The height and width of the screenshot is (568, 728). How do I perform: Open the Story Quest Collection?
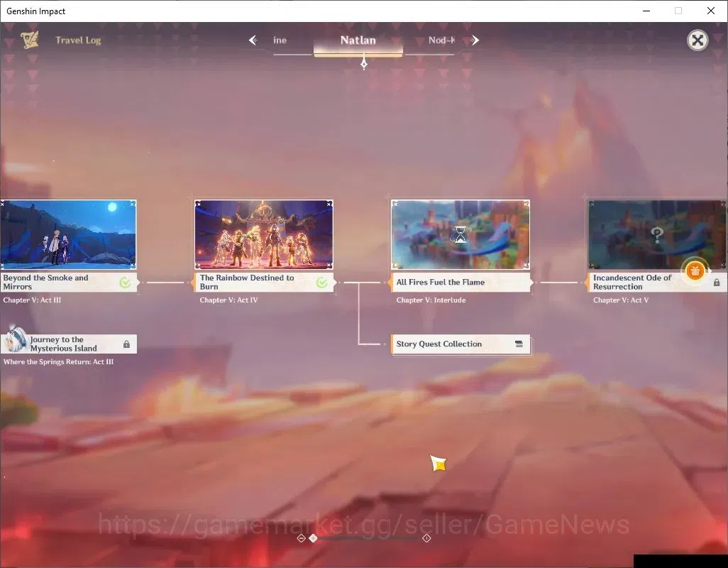click(x=460, y=344)
